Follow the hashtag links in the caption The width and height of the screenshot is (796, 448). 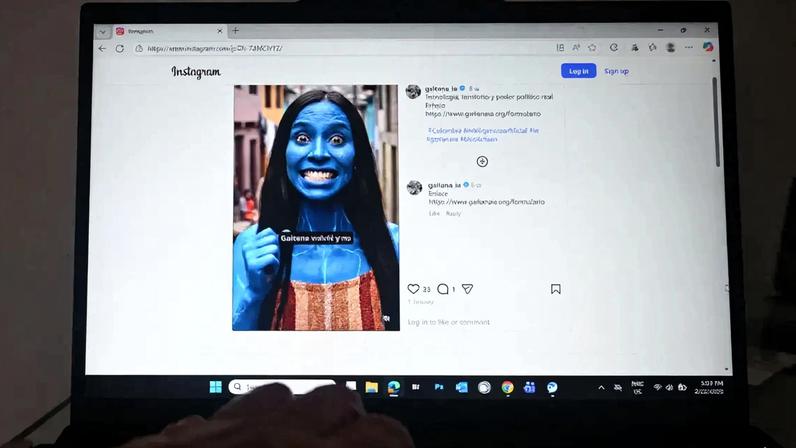(x=483, y=135)
